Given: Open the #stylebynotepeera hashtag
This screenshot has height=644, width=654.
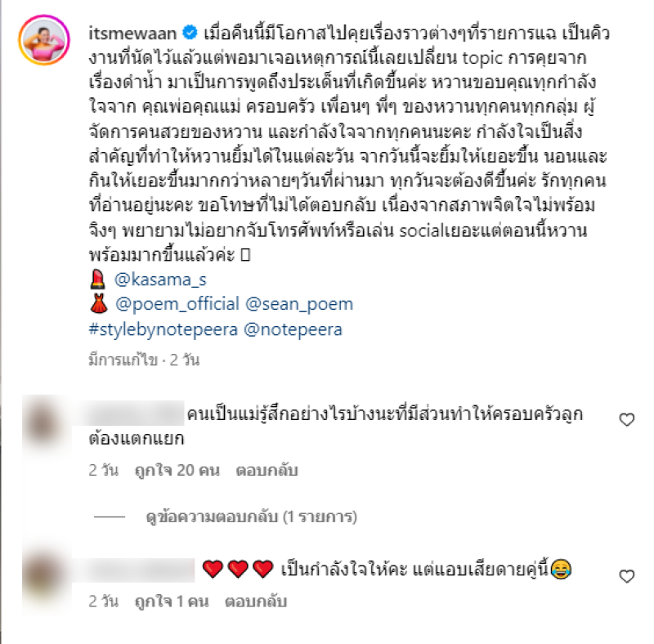Looking at the screenshot, I should (x=163, y=329).
